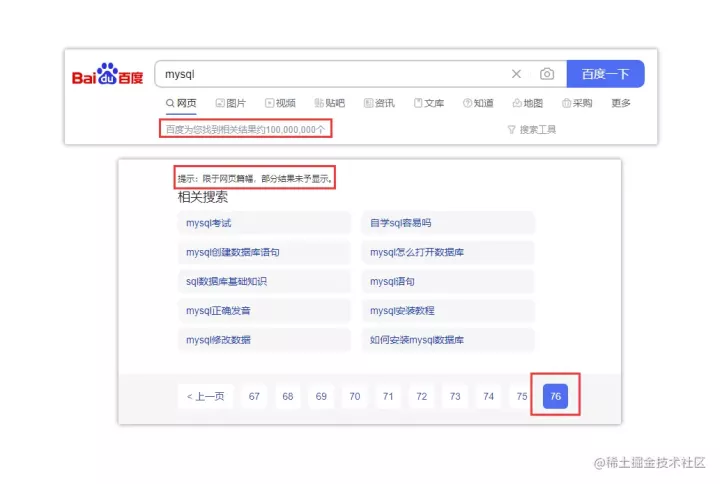The width and height of the screenshot is (720, 484).
Task: Open related search mysql怎么打开数据库
Action: point(448,252)
